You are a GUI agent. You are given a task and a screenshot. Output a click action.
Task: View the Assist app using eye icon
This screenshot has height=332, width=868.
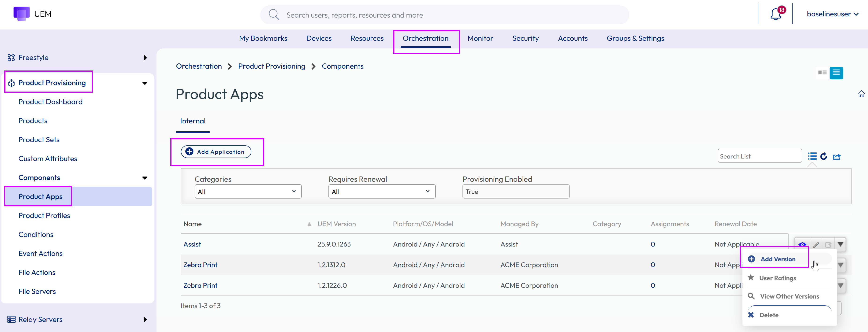(x=802, y=244)
